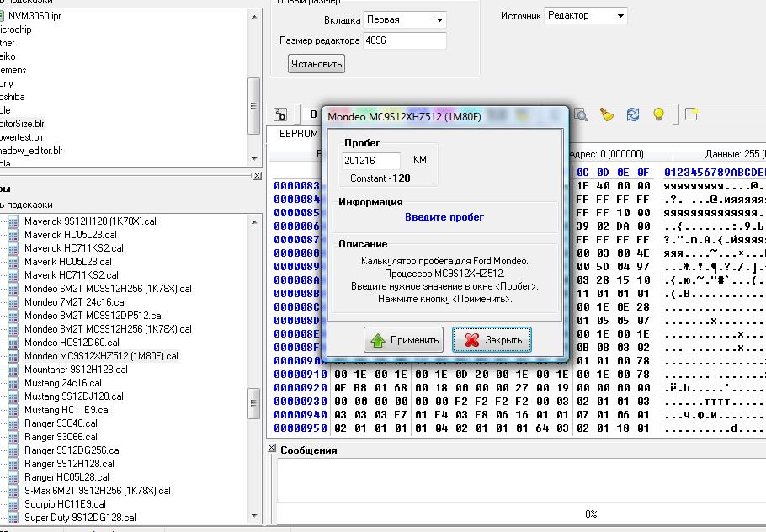Screen dimensions: 766x532
Task: Select Mustang 9S12DJ128.cal
Action: (74, 396)
